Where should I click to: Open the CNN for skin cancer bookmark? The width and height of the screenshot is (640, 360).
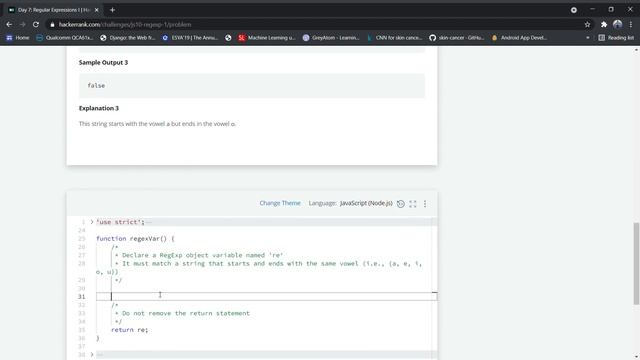pos(394,38)
